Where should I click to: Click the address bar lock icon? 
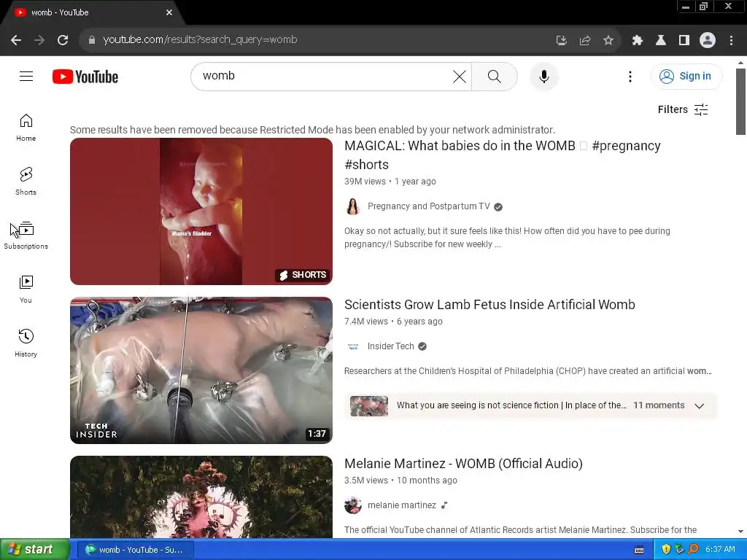(91, 40)
